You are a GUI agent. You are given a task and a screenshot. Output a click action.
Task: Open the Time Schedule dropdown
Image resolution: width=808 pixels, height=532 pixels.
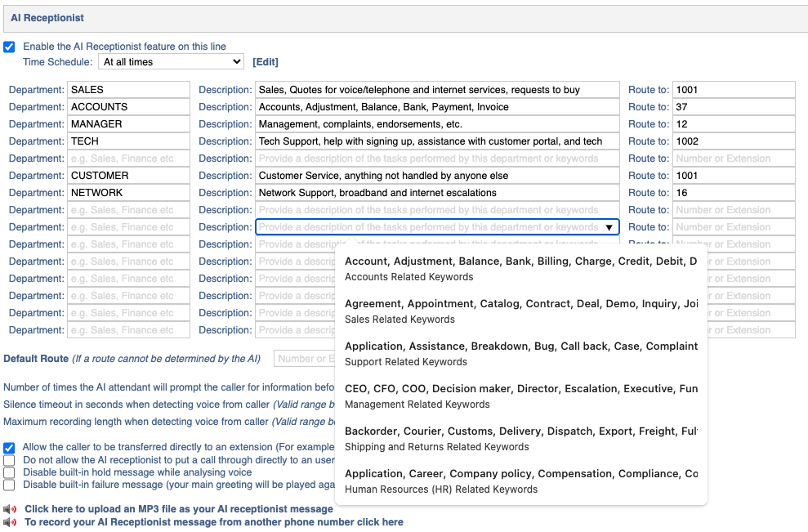[171, 62]
